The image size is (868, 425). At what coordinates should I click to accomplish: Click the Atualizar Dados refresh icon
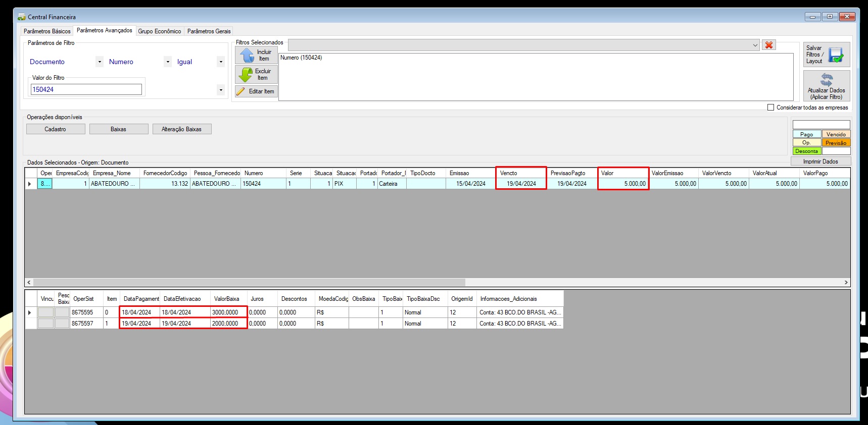tap(827, 79)
